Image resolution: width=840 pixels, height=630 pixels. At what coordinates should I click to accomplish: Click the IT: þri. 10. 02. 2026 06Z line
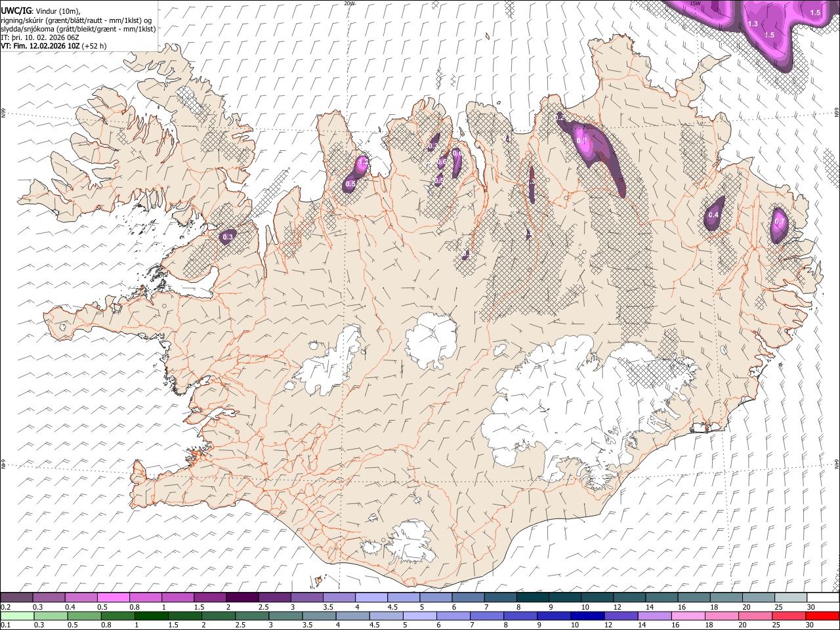pos(40,37)
